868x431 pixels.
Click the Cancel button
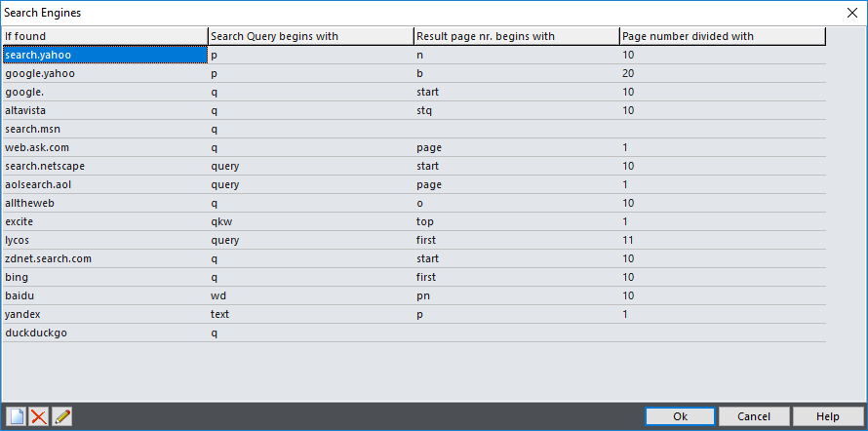(x=754, y=416)
